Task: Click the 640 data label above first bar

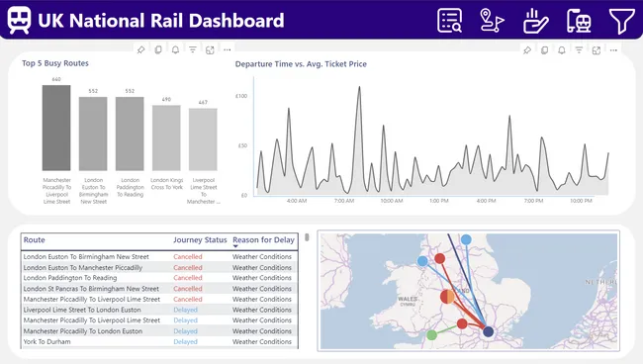Action: [56, 79]
